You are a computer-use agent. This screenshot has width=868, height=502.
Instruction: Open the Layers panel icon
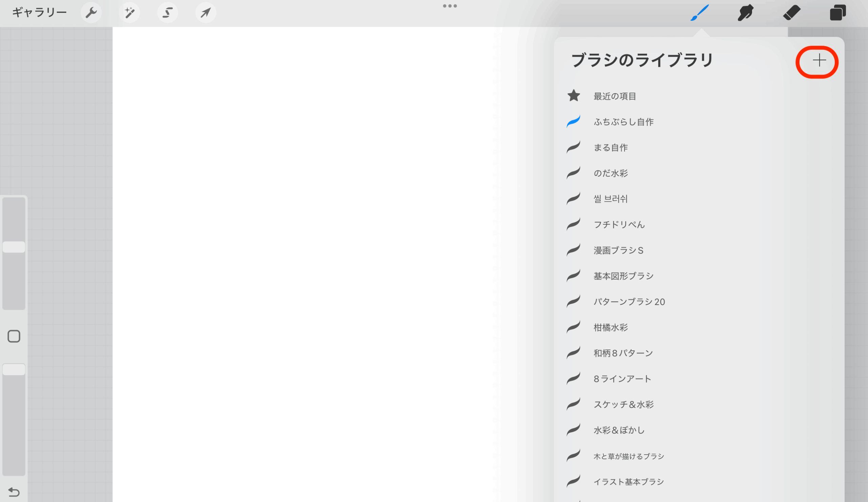coord(838,13)
